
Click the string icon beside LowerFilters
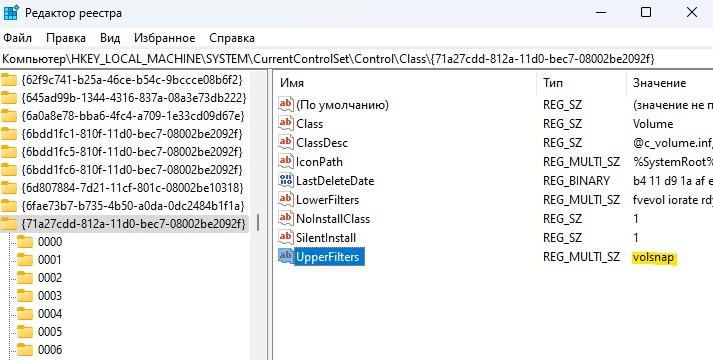286,200
